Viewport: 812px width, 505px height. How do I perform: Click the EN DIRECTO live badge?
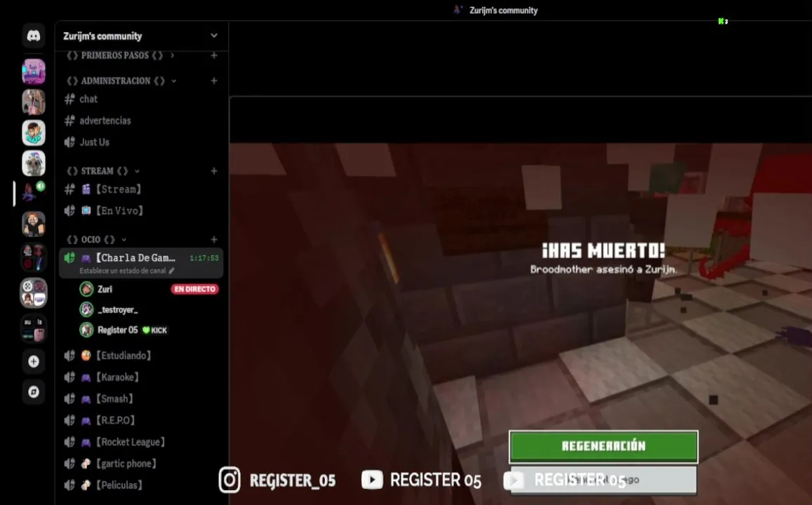click(194, 289)
